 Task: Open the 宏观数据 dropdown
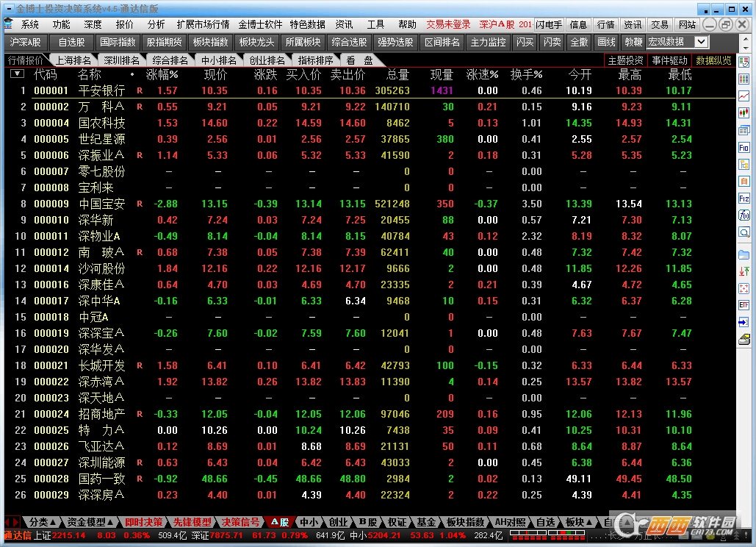click(702, 42)
